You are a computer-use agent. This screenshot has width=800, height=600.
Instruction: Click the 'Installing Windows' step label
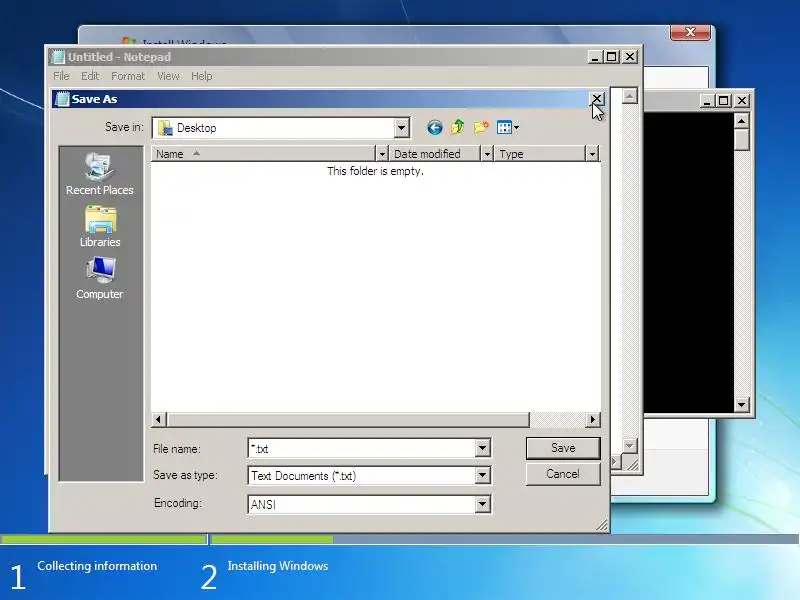(278, 566)
